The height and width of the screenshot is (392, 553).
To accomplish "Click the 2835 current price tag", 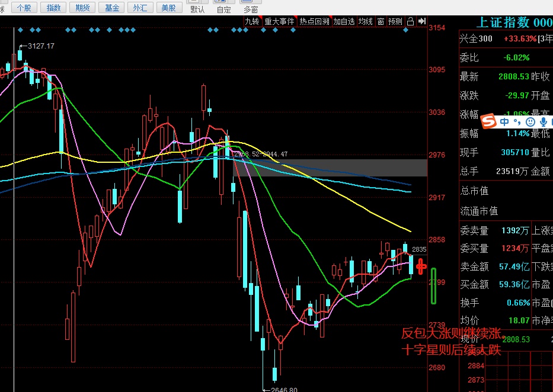I will (x=419, y=249).
